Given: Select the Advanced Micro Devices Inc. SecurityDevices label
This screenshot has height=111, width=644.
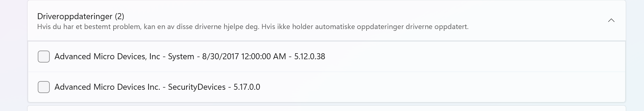Looking at the screenshot, I should (157, 87).
